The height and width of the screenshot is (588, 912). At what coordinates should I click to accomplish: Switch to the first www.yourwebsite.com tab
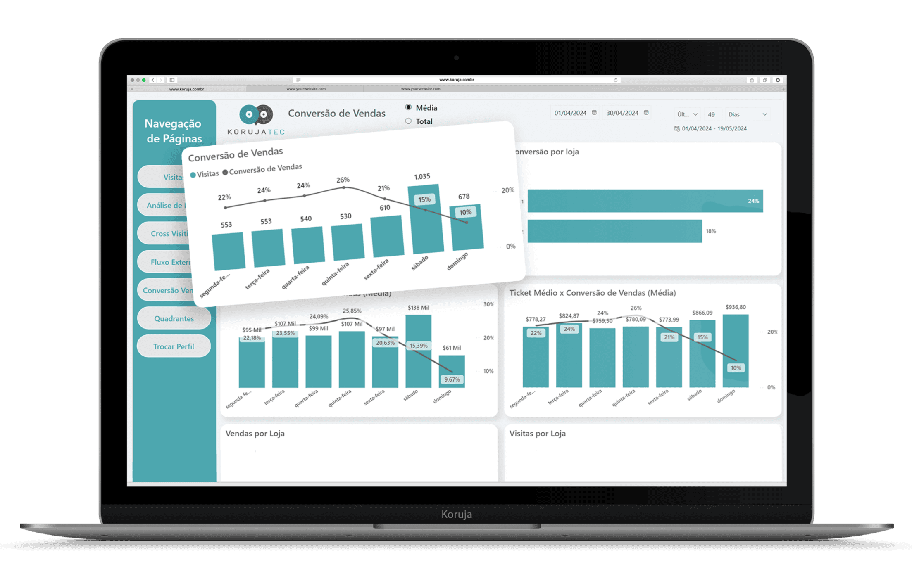click(x=306, y=89)
